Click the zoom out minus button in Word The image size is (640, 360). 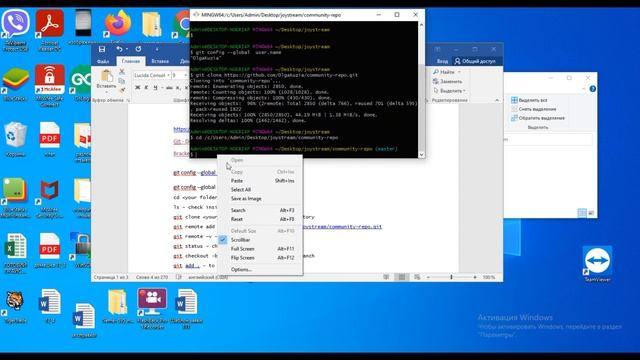tap(428, 277)
